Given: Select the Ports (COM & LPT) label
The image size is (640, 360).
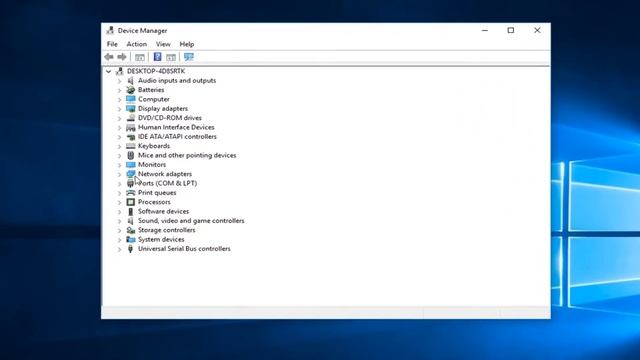Looking at the screenshot, I should point(167,183).
